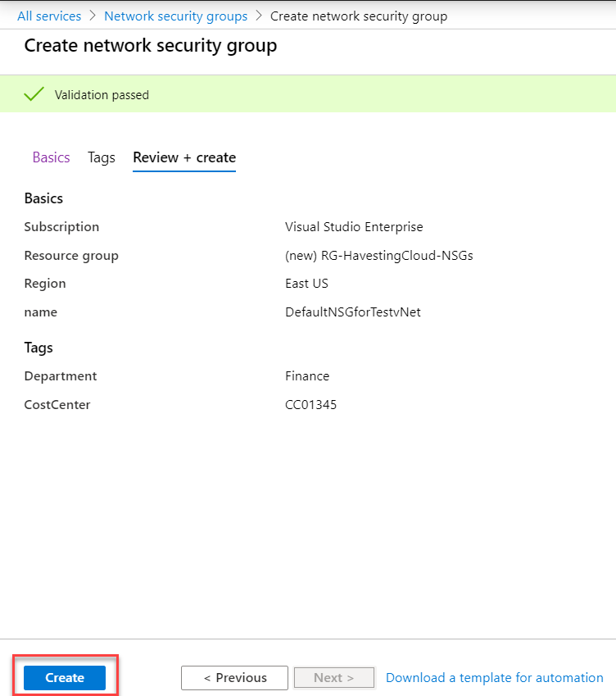Click the breadcrumb chevron after All services
The width and height of the screenshot is (616, 696).
(x=93, y=16)
